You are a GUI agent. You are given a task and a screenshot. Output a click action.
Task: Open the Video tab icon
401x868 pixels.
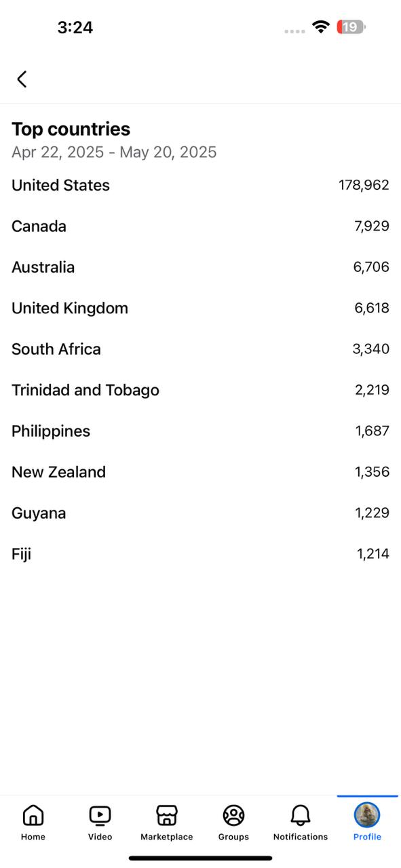(100, 814)
